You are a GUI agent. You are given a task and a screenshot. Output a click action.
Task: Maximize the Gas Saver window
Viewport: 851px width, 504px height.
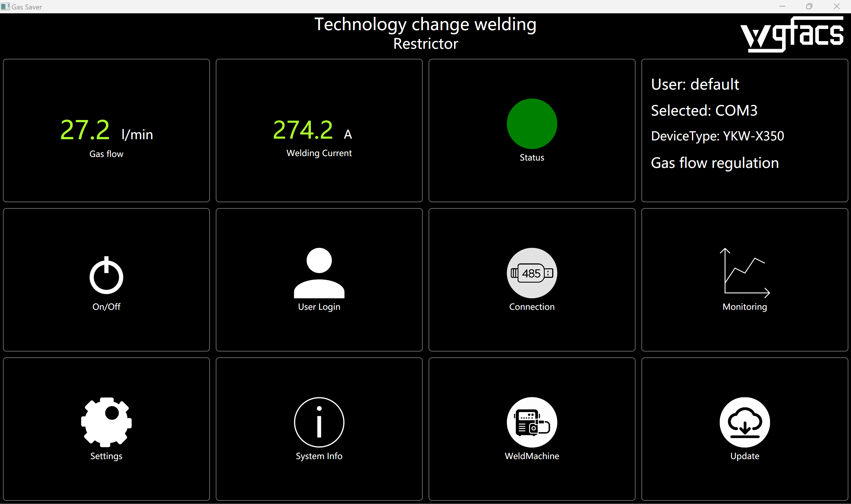pos(809,7)
